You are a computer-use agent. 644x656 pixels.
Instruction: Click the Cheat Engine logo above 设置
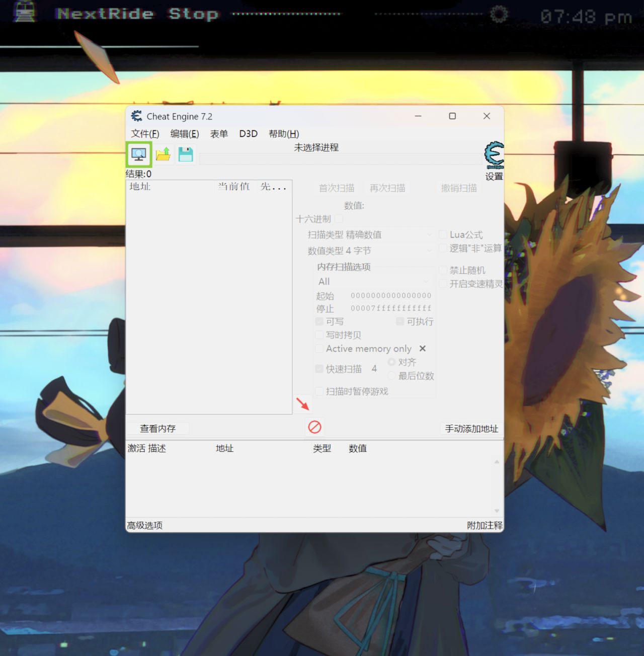click(494, 155)
